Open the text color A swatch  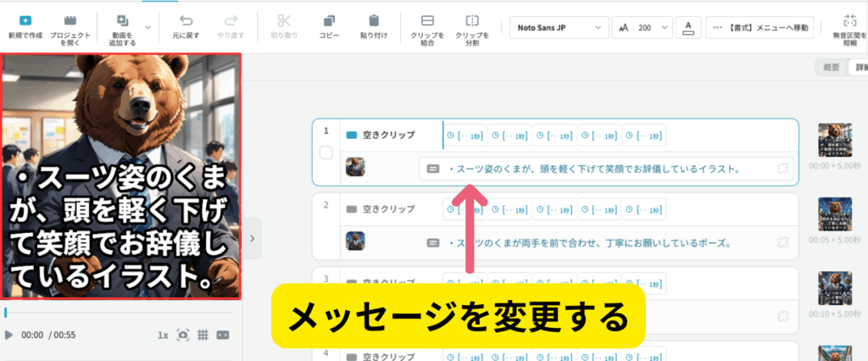pos(688,27)
